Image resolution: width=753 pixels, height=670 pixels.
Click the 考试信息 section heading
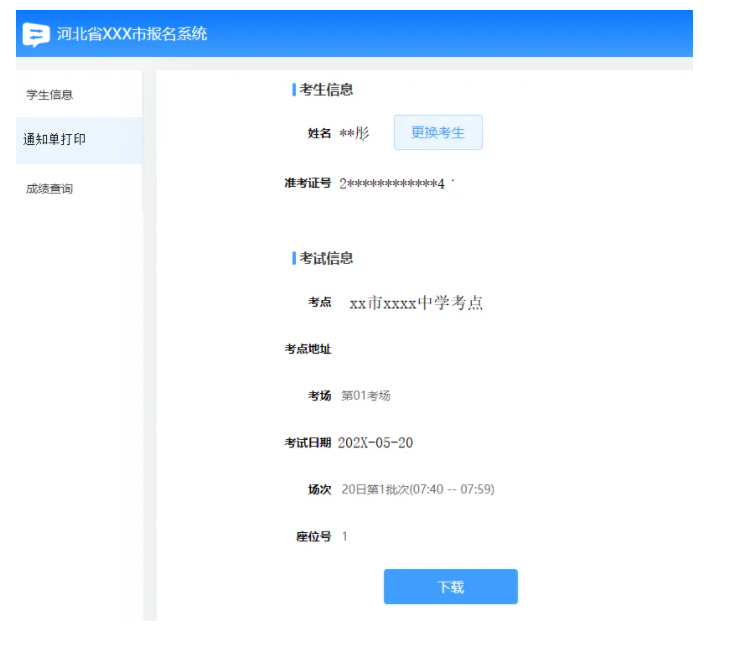click(326, 258)
